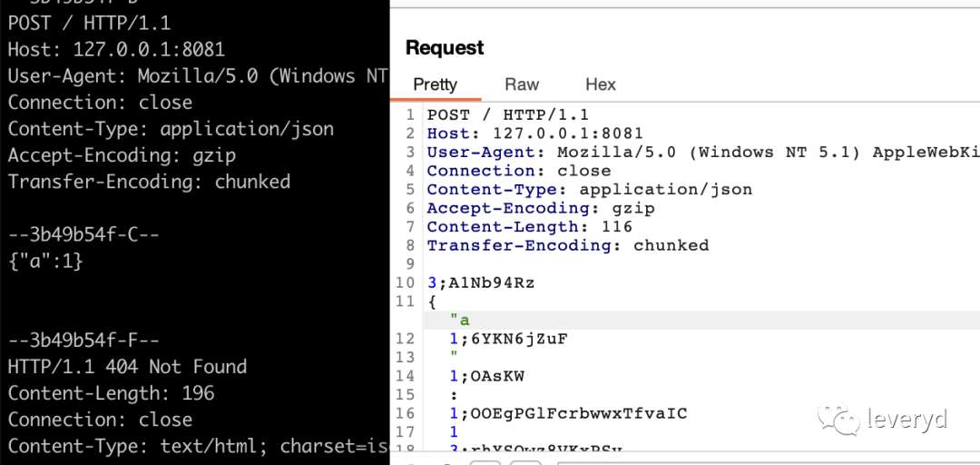Viewport: 980px width, 465px height.
Task: Click the {"a":1} body in terminal
Action: [45, 262]
